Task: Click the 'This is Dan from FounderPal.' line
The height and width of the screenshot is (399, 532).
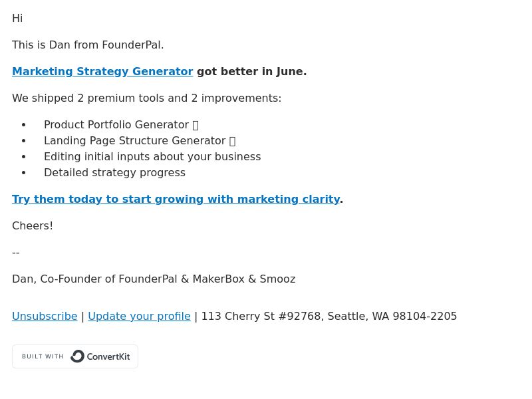Action: (88, 45)
